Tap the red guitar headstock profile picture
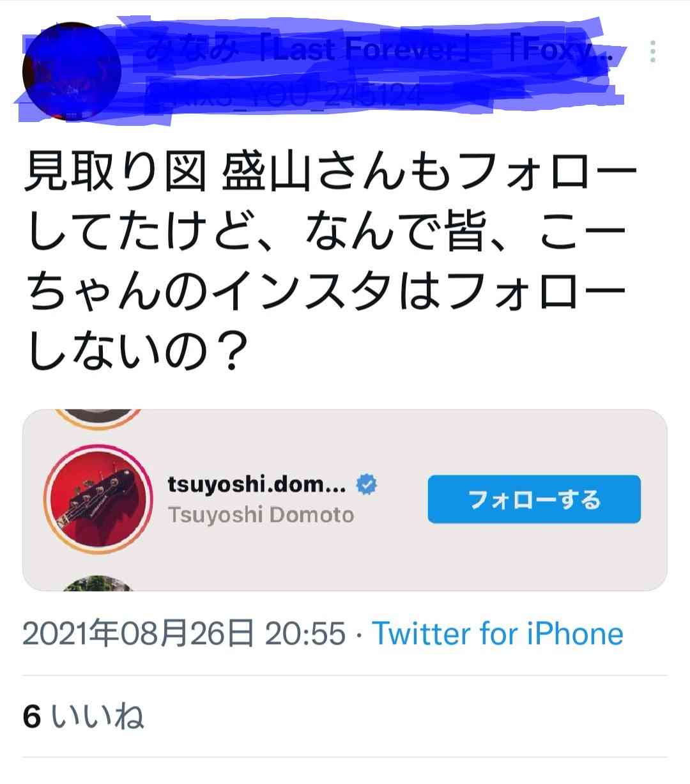This screenshot has width=690, height=784. (97, 499)
